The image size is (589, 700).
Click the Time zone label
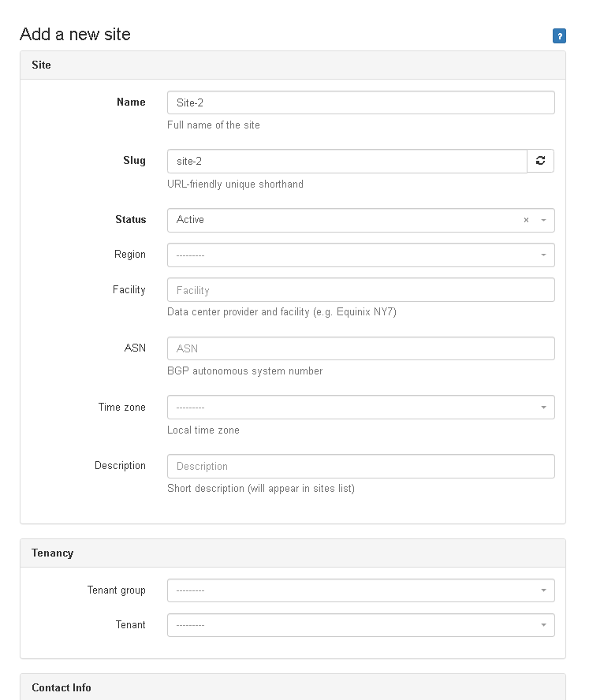[122, 408]
